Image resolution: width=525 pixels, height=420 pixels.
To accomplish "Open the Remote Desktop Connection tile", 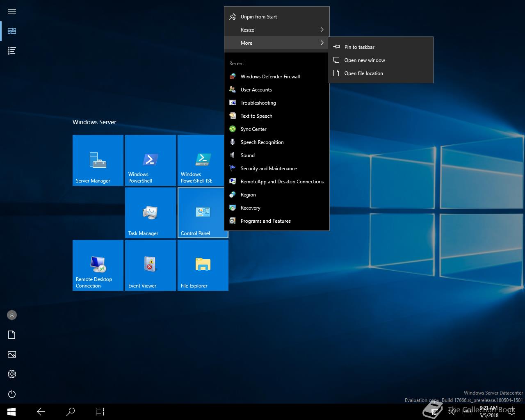I will point(98,265).
